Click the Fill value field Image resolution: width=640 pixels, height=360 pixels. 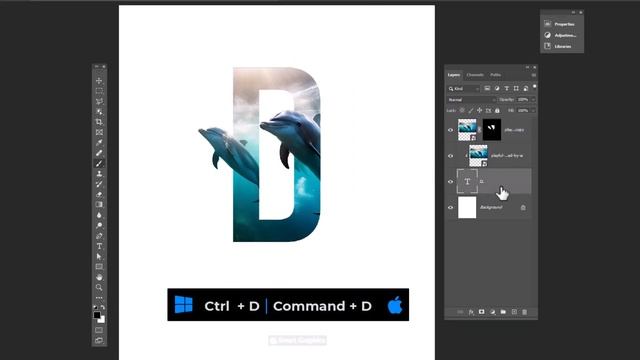click(x=523, y=110)
